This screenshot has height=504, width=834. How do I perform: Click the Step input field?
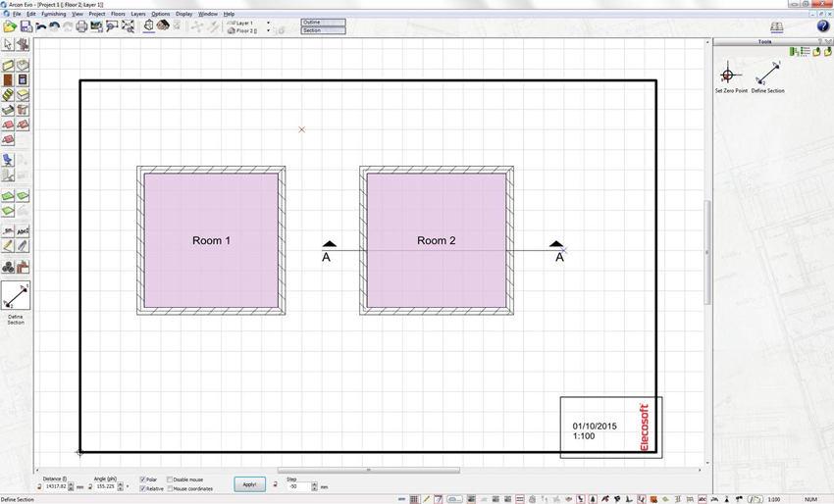coord(299,486)
